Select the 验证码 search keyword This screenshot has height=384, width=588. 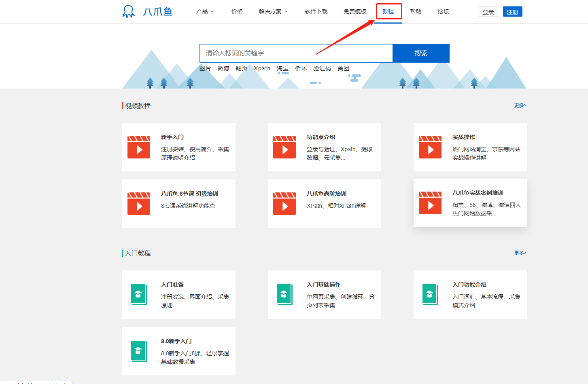pyautogui.click(x=322, y=68)
